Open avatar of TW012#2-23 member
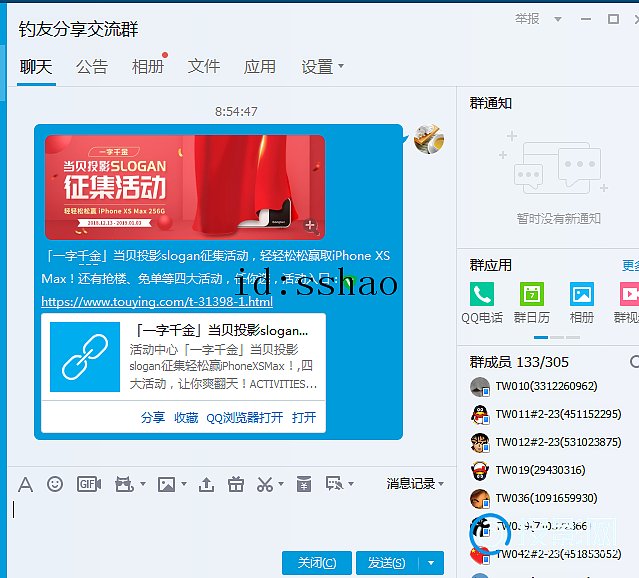Image resolution: width=639 pixels, height=578 pixels. click(x=480, y=443)
